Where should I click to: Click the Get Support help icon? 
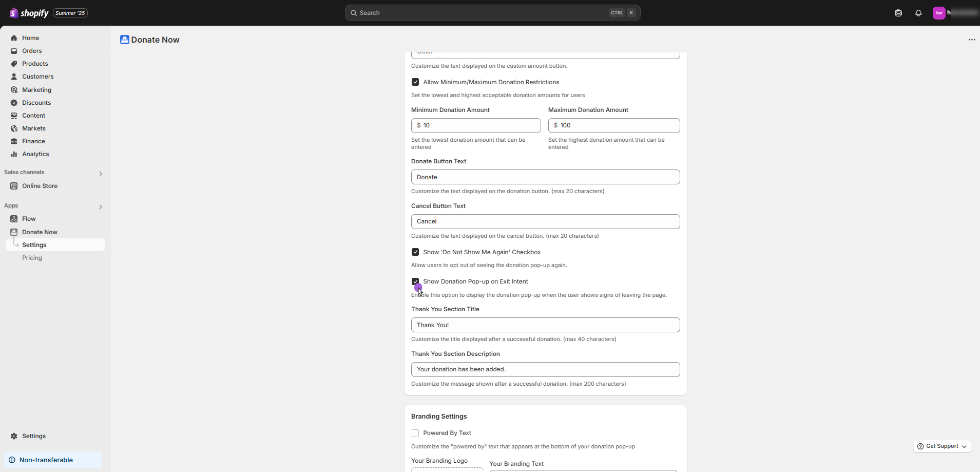[920, 446]
